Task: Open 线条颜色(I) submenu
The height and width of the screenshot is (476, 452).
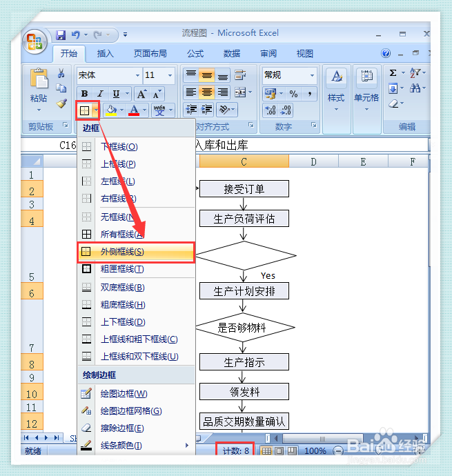Action: pyautogui.click(x=136, y=446)
